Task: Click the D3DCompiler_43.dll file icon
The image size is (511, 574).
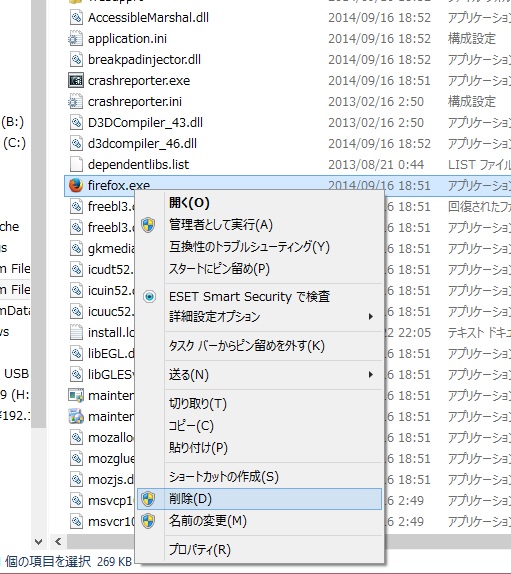Action: coord(76,123)
